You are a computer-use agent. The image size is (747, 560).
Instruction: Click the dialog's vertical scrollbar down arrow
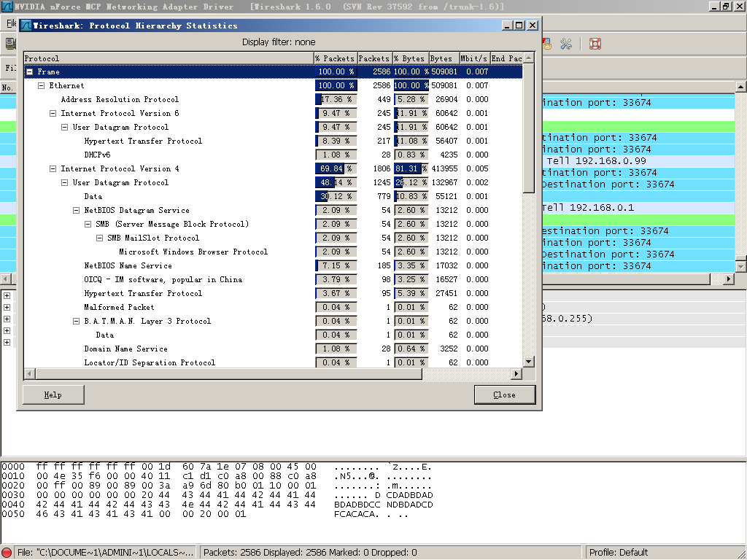[529, 362]
